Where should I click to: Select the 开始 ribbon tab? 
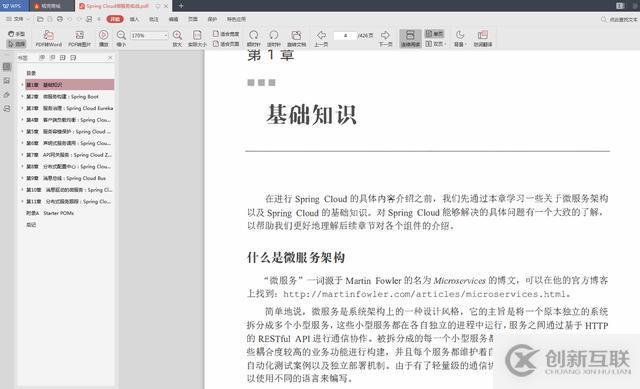click(115, 19)
